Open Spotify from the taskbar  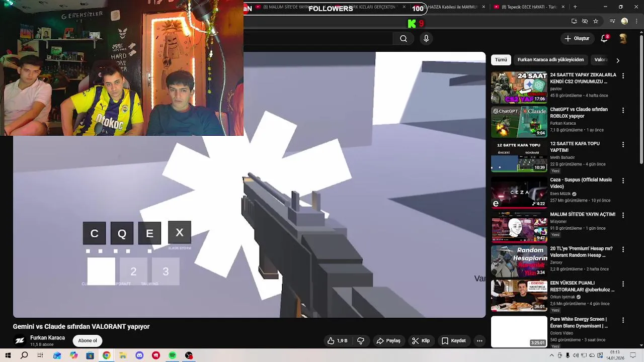tap(172, 355)
